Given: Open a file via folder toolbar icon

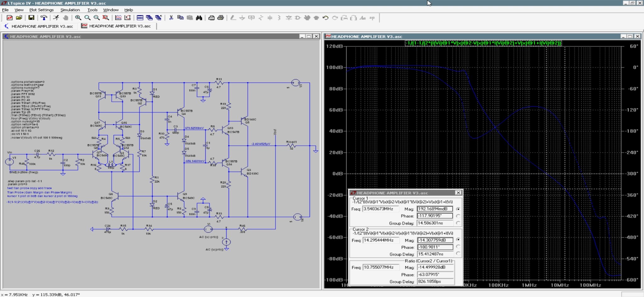Looking at the screenshot, I should (x=19, y=18).
